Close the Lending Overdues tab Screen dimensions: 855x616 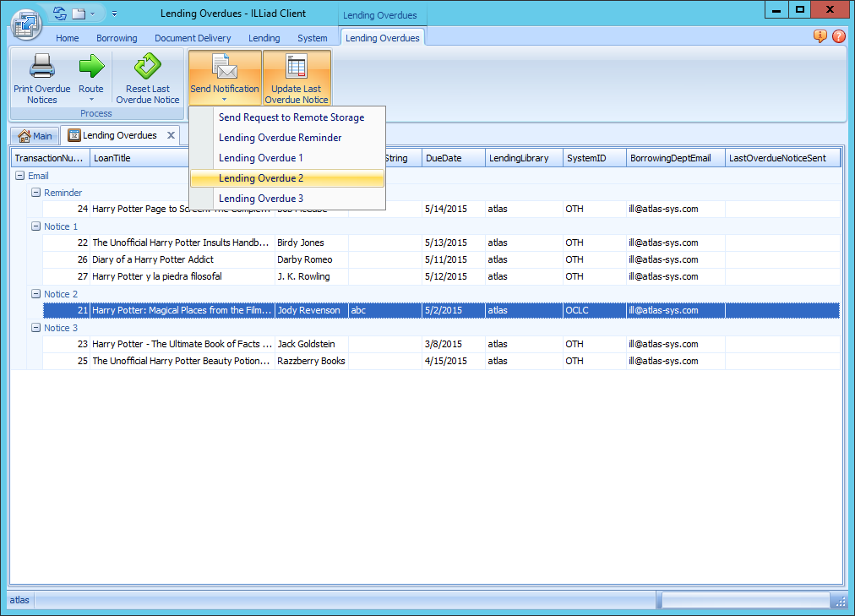click(x=171, y=134)
